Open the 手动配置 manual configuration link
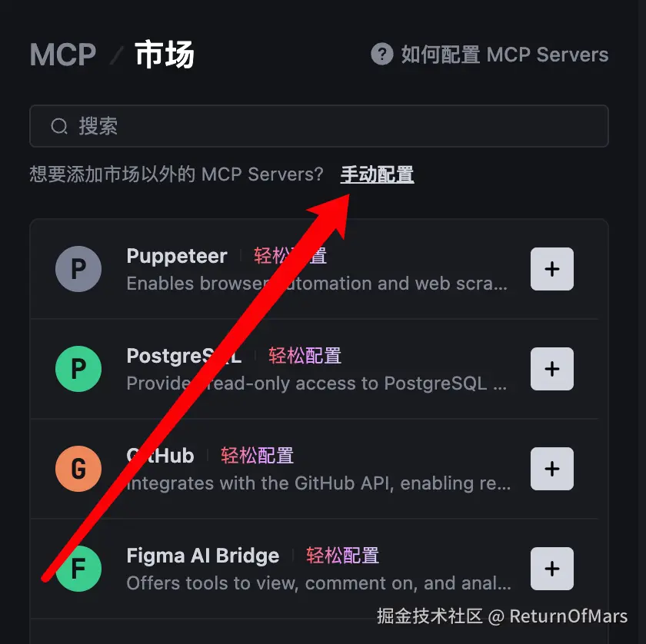This screenshot has height=644, width=646. 377,174
